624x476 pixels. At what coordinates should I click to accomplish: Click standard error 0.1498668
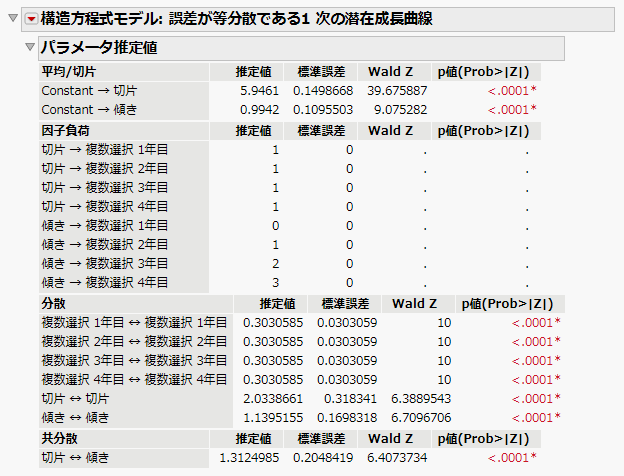click(x=323, y=91)
